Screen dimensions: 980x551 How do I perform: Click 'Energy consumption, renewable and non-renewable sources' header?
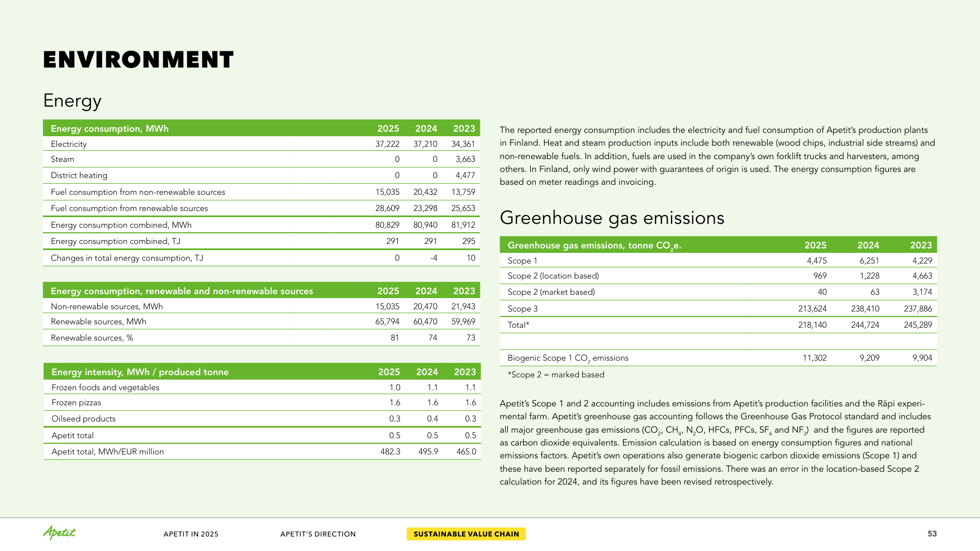[182, 291]
